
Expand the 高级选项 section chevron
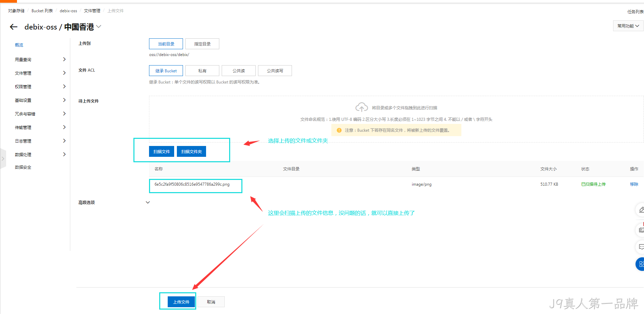click(x=148, y=202)
